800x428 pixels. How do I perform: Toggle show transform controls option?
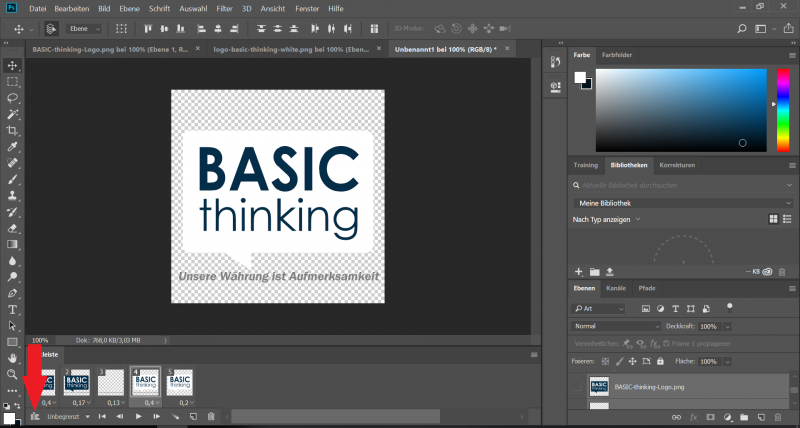tap(121, 29)
